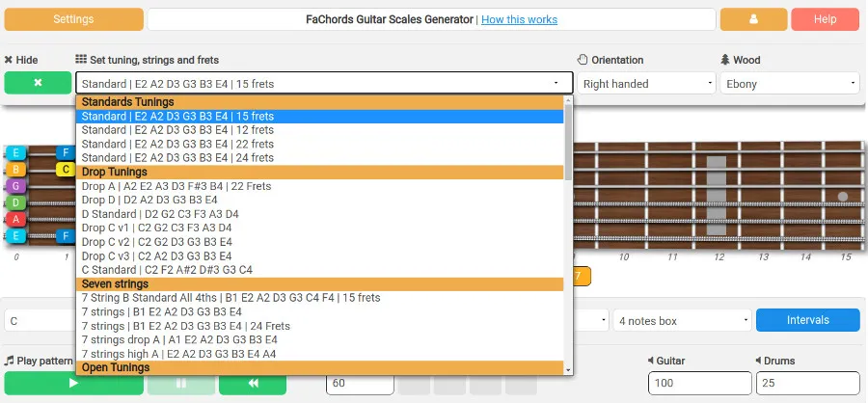The image size is (868, 403).
Task: Choose the Drop D tuning option
Action: point(320,200)
